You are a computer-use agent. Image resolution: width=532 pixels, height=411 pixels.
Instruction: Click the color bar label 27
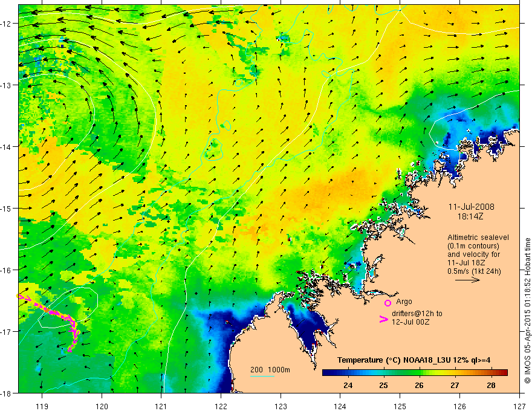pyautogui.click(x=455, y=385)
